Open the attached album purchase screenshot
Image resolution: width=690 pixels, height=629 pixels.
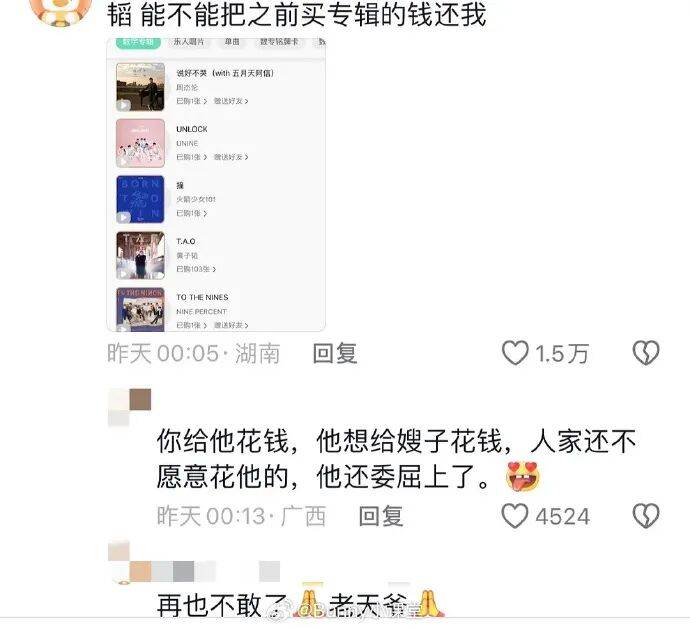pos(216,185)
